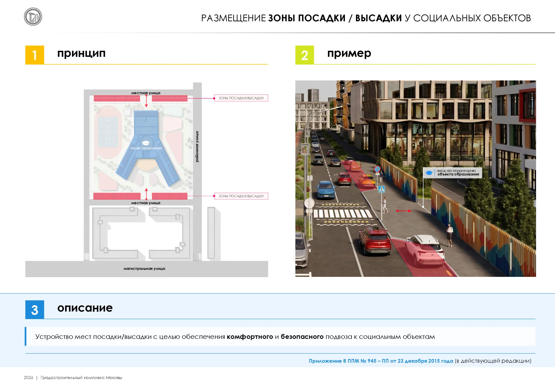This screenshot has height=392, width=555.
Task: Open the 'Приложение 8 ППМ № 945' reference link
Action: pyautogui.click(x=381, y=361)
